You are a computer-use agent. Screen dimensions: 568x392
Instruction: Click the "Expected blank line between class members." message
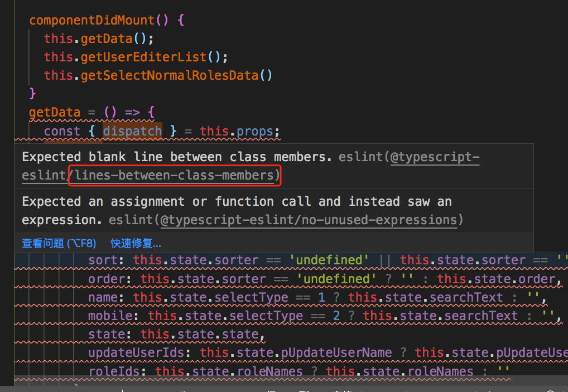click(x=177, y=157)
